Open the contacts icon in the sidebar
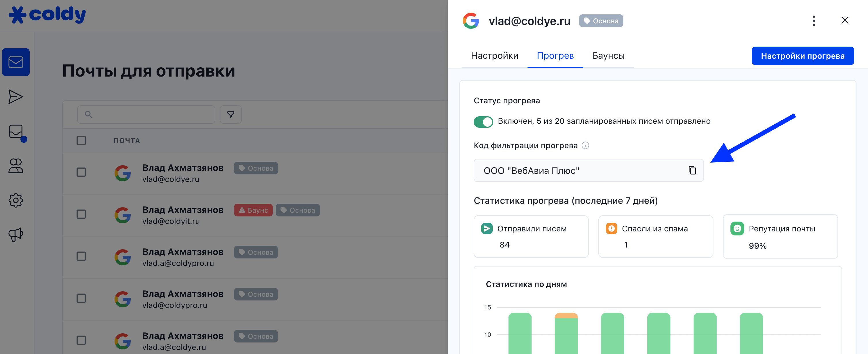Viewport: 868px width, 354px height. (16, 166)
